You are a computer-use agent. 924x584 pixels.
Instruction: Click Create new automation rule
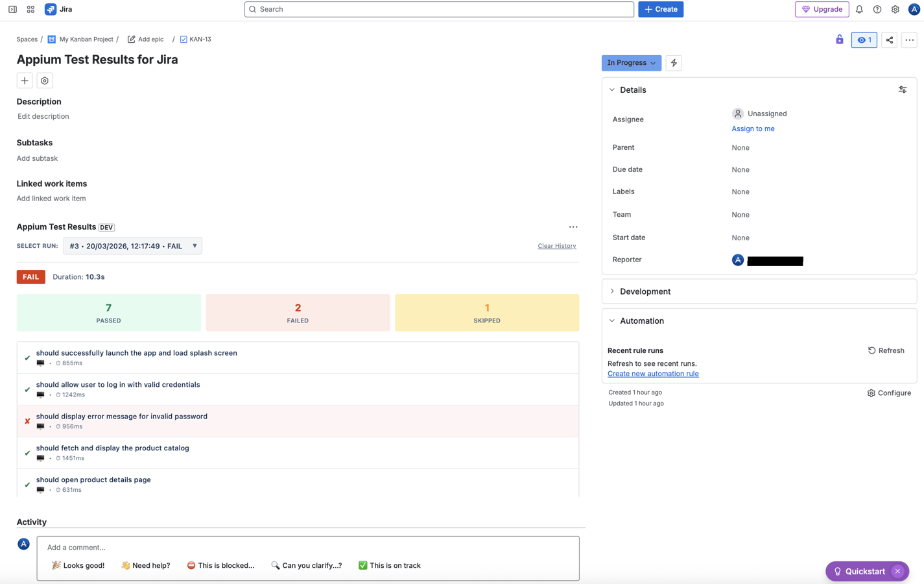point(653,373)
